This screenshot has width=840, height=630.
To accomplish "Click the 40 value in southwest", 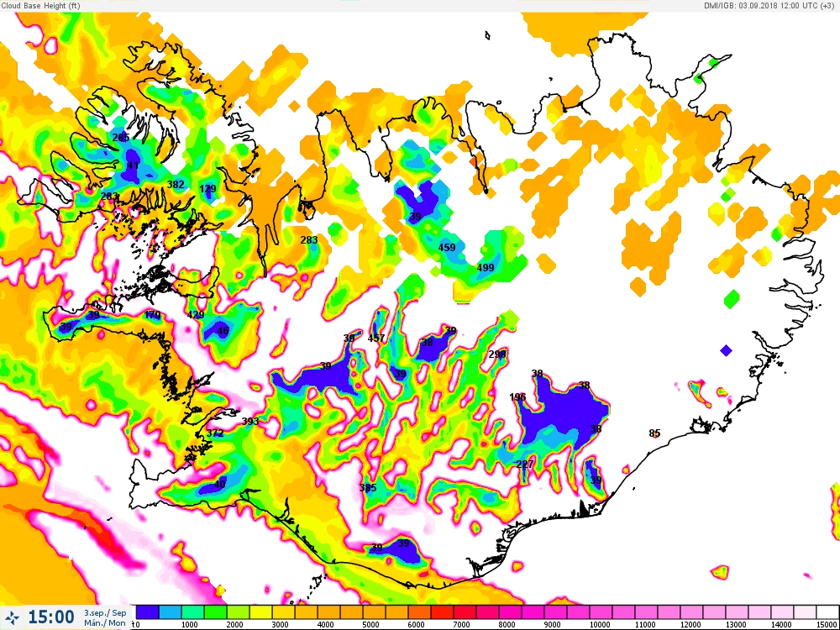I will tap(219, 485).
